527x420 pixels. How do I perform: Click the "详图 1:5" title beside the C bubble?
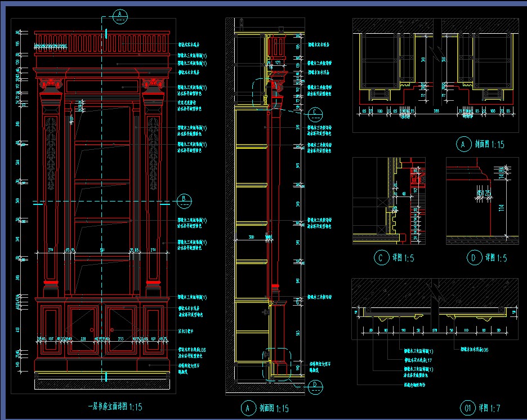coord(403,258)
